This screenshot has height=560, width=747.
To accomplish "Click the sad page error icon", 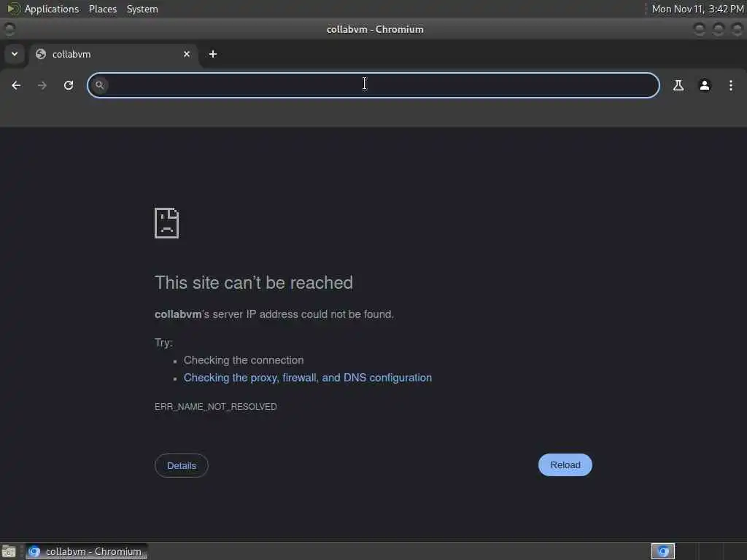I will pos(167,223).
